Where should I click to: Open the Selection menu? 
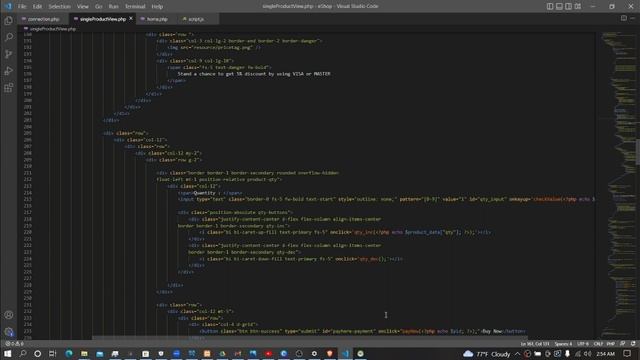coord(60,7)
